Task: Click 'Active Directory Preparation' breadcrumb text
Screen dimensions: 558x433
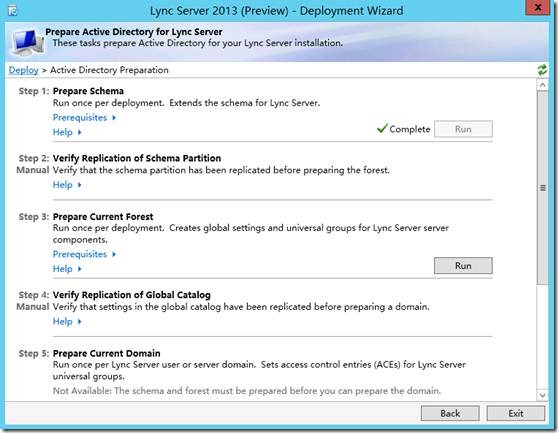Action: pyautogui.click(x=109, y=70)
